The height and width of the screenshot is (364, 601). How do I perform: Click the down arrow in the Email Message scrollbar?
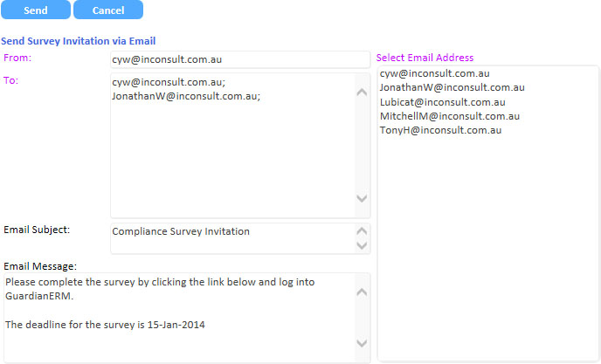362,343
